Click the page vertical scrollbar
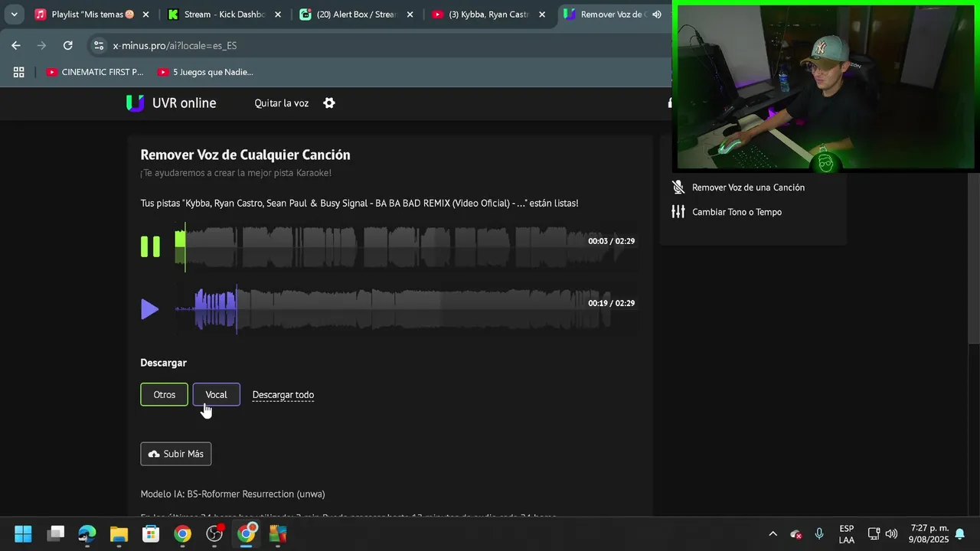The width and height of the screenshot is (980, 551). click(974, 259)
